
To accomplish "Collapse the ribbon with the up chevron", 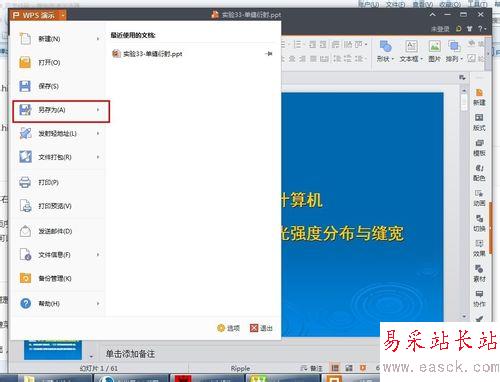I will (x=432, y=14).
